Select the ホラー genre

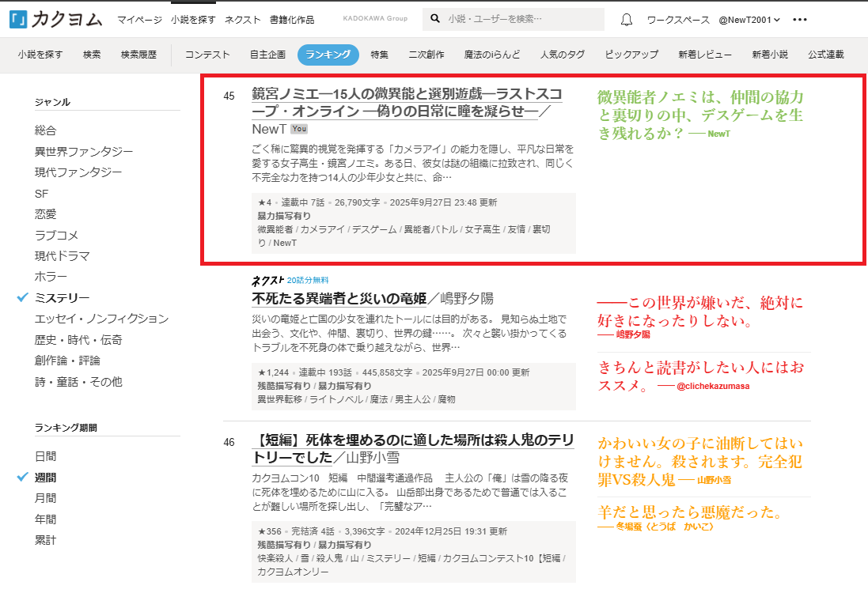pos(51,277)
